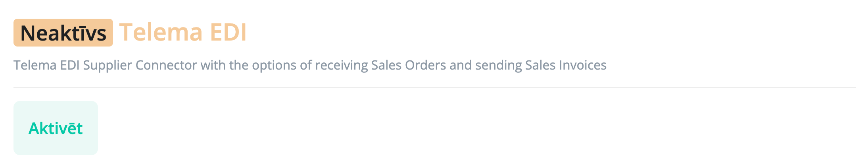Click "Telema EDI" at the description start
The width and height of the screenshot is (868, 167).
point(46,65)
